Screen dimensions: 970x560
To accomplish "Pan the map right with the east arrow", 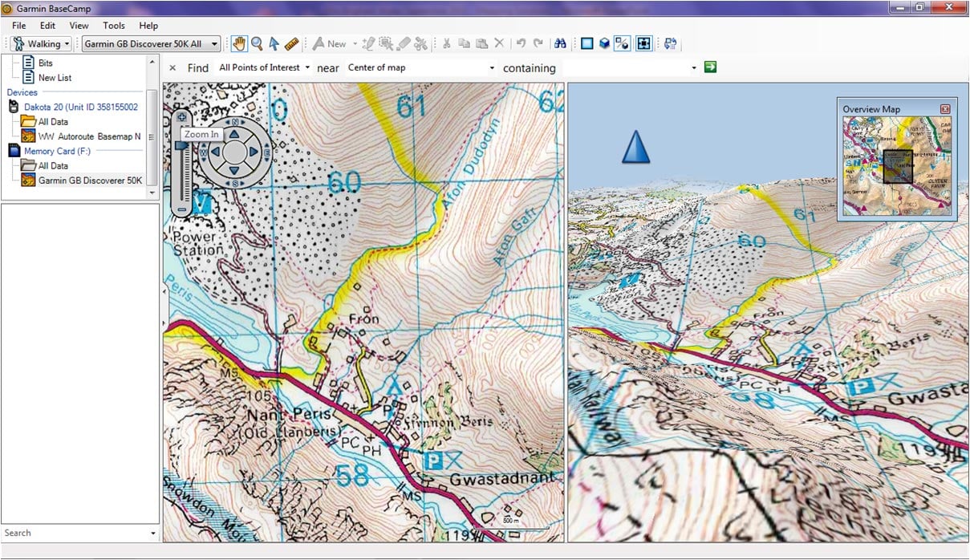I will pos(254,151).
